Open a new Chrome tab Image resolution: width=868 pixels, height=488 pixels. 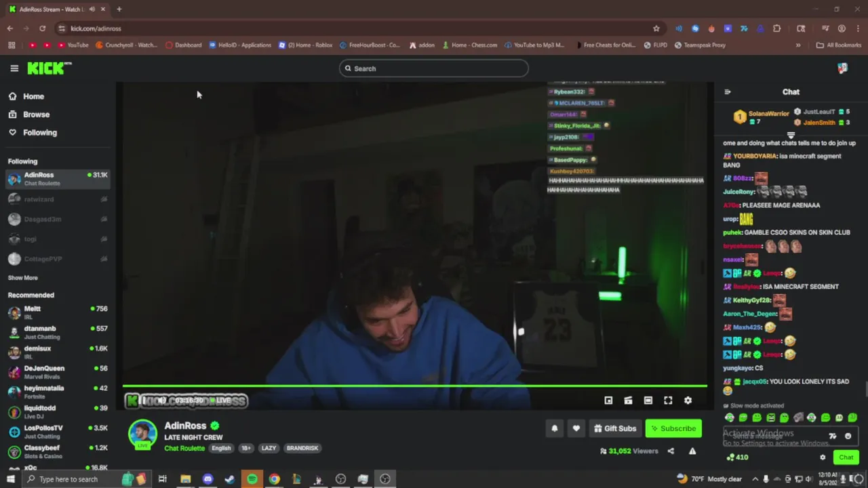click(119, 9)
